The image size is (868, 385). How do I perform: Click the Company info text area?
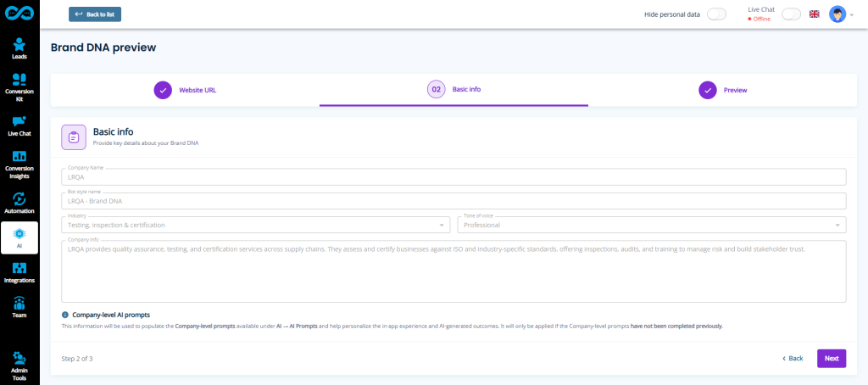[453, 271]
